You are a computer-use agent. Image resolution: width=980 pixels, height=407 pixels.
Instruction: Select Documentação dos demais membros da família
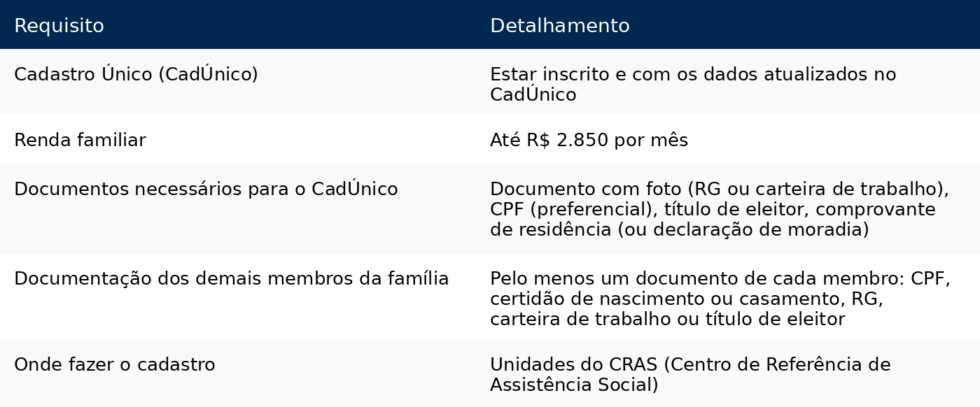pyautogui.click(x=232, y=279)
